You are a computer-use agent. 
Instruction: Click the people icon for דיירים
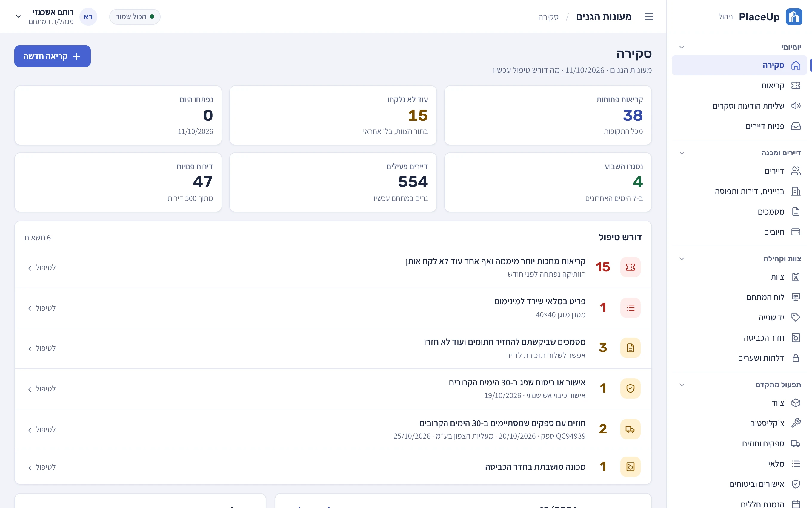click(796, 171)
